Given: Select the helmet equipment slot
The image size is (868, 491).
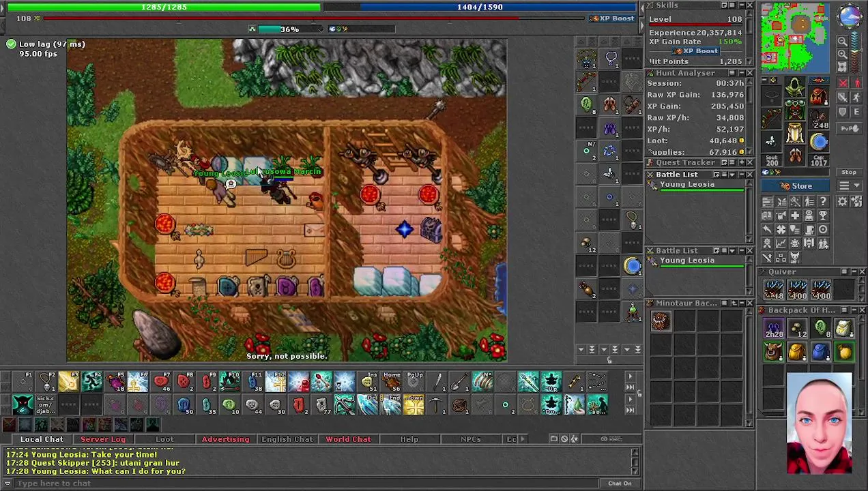Looking at the screenshot, I should [795, 87].
